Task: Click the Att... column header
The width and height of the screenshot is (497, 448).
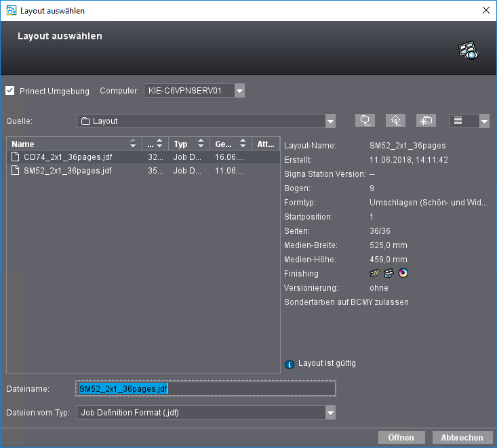Action: tap(266, 144)
